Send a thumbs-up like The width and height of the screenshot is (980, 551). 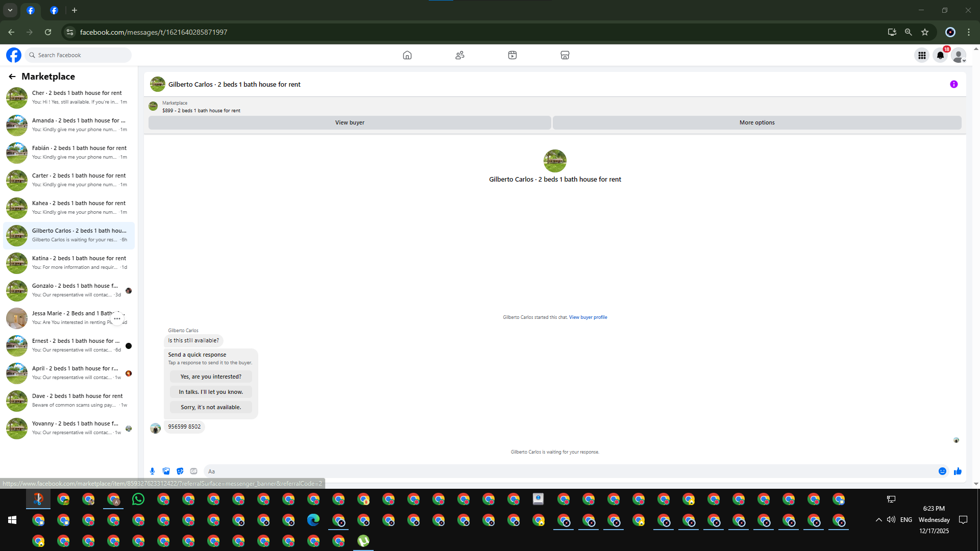[958, 471]
